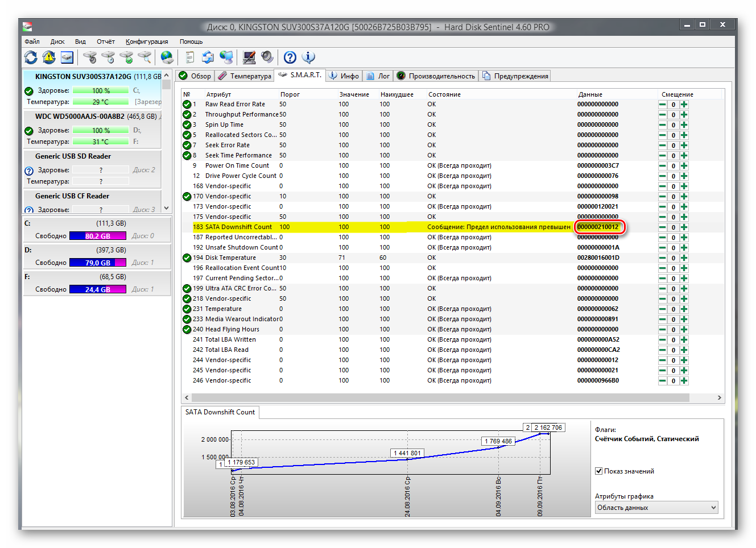
Task: Click disk list scrollbar up arrow
Action: (166, 75)
